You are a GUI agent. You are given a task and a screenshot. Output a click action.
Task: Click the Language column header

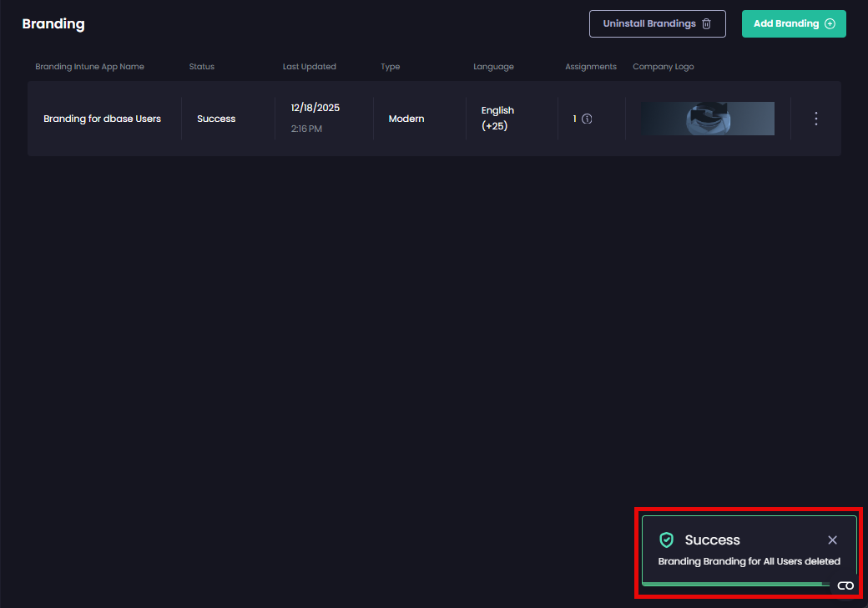click(x=493, y=67)
